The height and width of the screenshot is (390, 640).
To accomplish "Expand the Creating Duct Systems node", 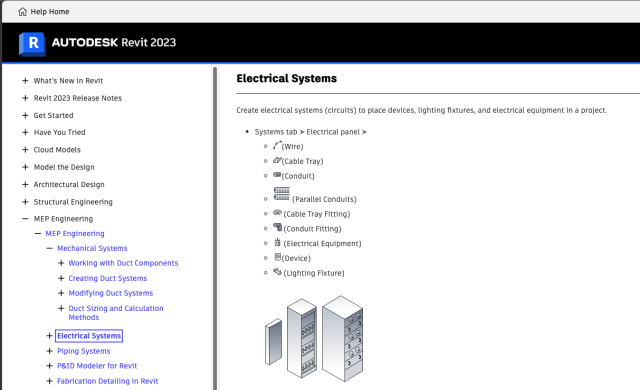I will pyautogui.click(x=61, y=278).
